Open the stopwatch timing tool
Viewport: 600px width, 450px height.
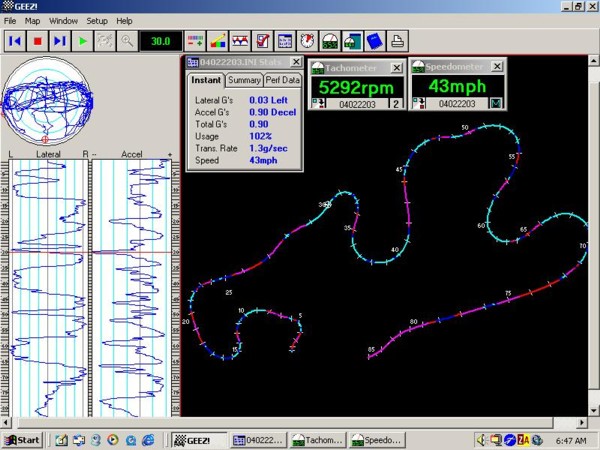(x=307, y=41)
